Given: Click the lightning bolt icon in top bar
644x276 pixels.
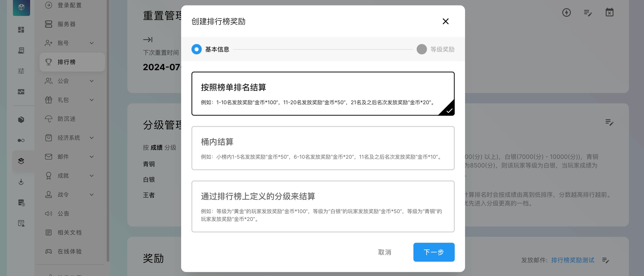Looking at the screenshot, I should tap(566, 12).
